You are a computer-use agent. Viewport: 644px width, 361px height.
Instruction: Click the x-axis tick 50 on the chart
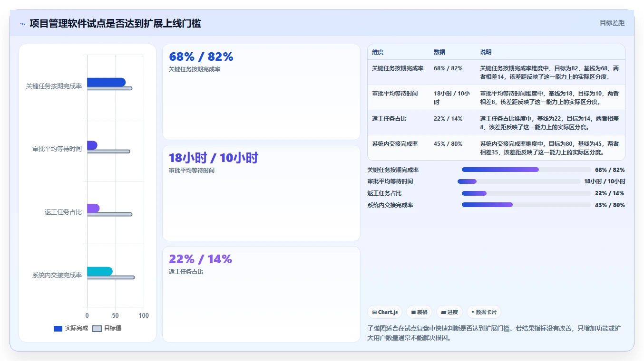tap(115, 315)
